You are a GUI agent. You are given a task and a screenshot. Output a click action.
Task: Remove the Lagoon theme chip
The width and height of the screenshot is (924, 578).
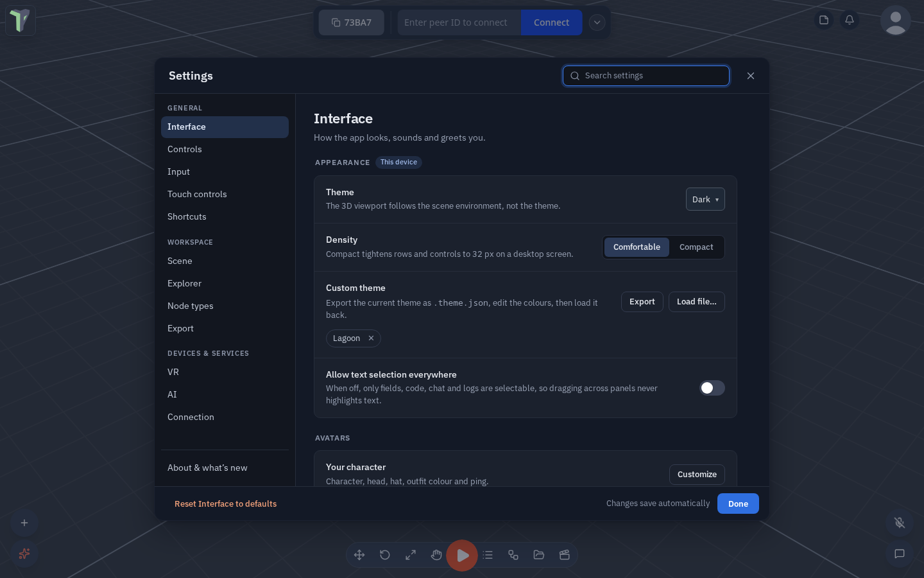(371, 338)
